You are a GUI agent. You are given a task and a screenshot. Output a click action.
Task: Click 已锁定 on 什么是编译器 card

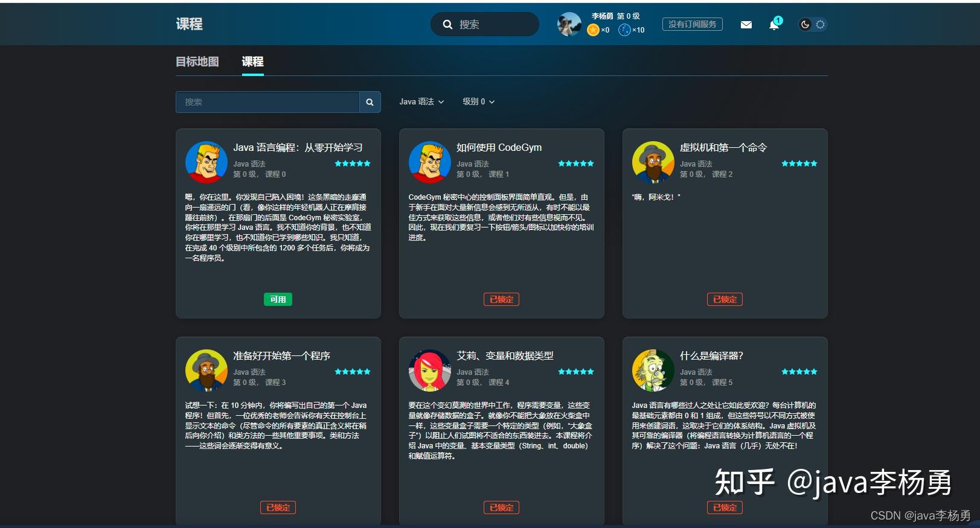click(725, 507)
